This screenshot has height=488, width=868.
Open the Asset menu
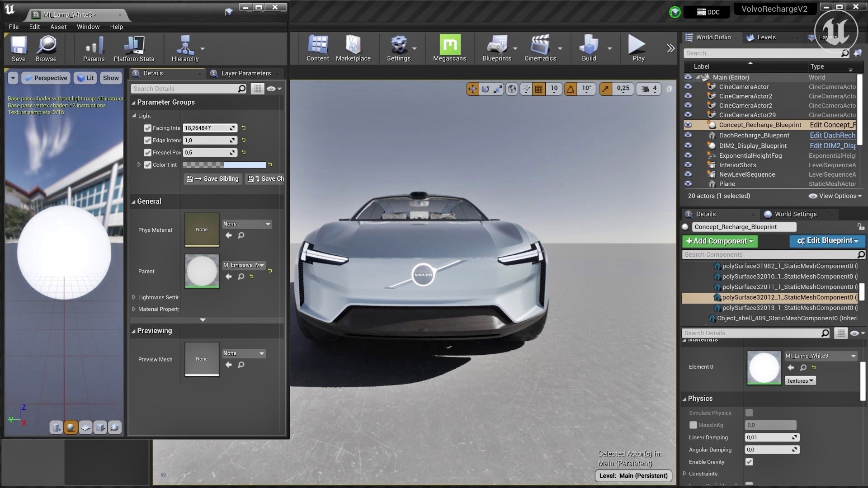(58, 27)
